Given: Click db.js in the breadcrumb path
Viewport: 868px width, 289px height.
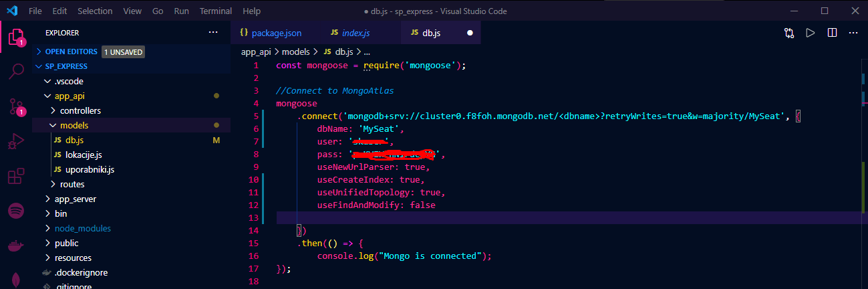Looking at the screenshot, I should pyautogui.click(x=344, y=52).
